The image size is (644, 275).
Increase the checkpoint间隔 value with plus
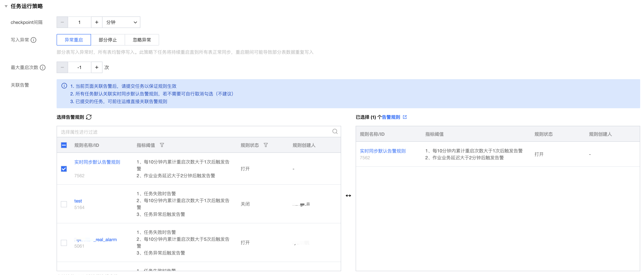(97, 22)
